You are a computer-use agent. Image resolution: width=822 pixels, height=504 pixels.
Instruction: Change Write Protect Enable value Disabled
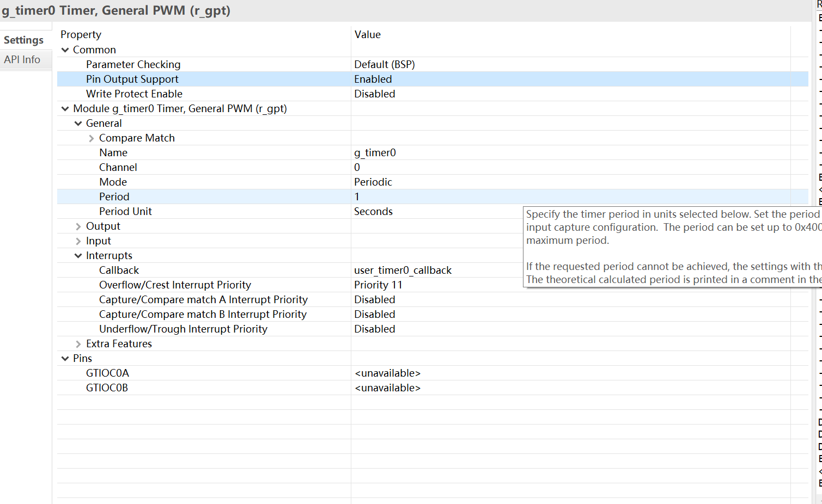click(375, 94)
